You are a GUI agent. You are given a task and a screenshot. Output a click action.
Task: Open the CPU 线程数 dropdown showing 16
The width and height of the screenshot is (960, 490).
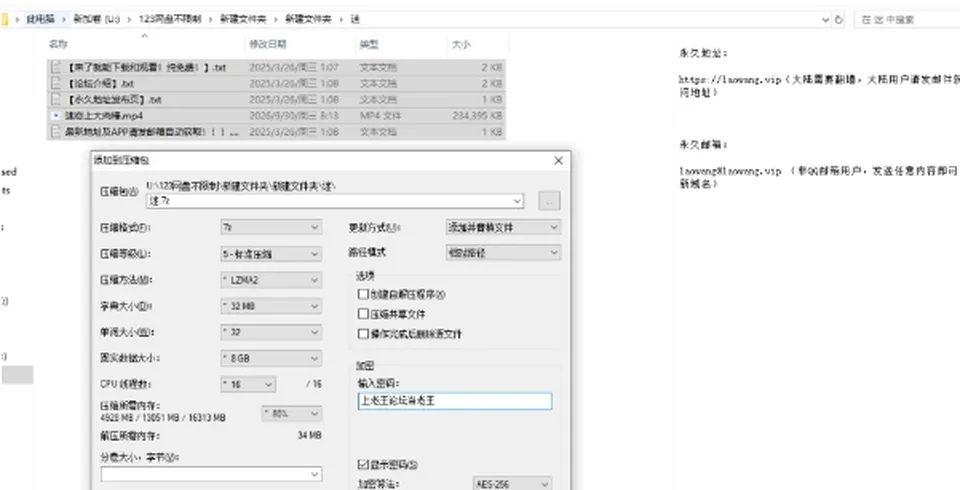point(247,384)
